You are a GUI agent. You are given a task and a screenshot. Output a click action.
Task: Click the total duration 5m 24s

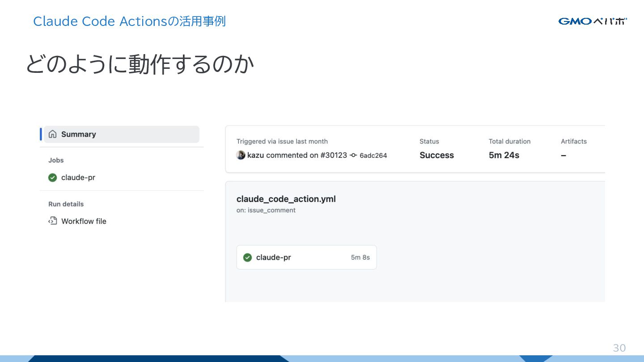pyautogui.click(x=504, y=155)
